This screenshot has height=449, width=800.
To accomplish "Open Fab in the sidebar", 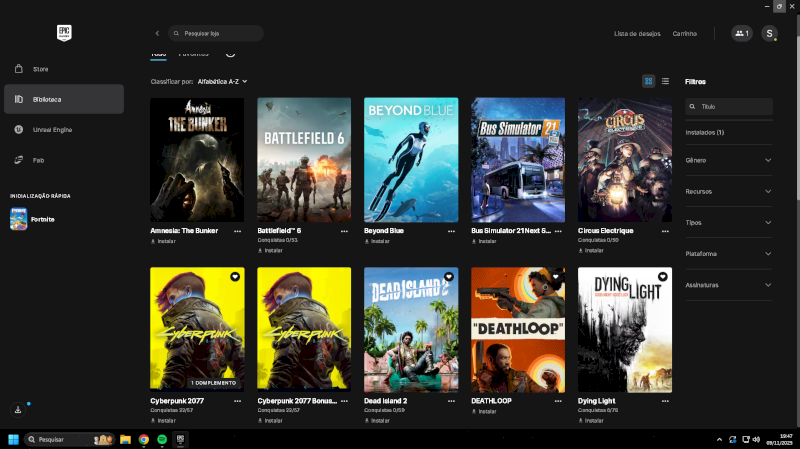I will click(x=64, y=160).
